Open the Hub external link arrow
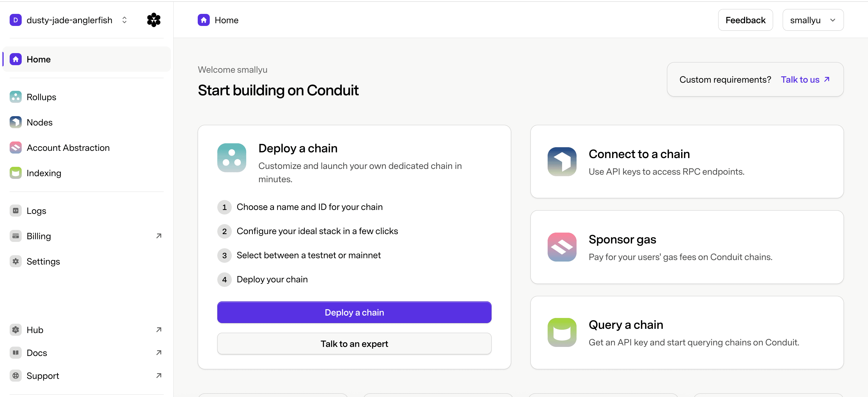Viewport: 868px width, 397px height. 159,329
